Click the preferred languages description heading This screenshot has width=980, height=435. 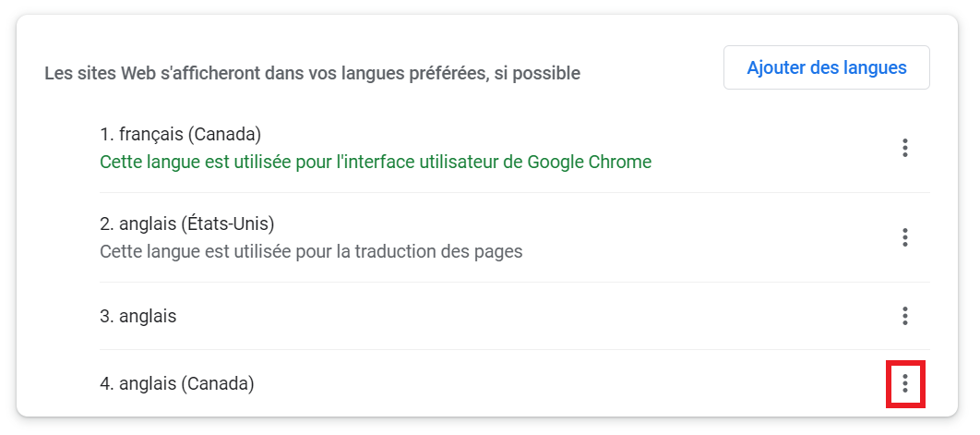[312, 73]
